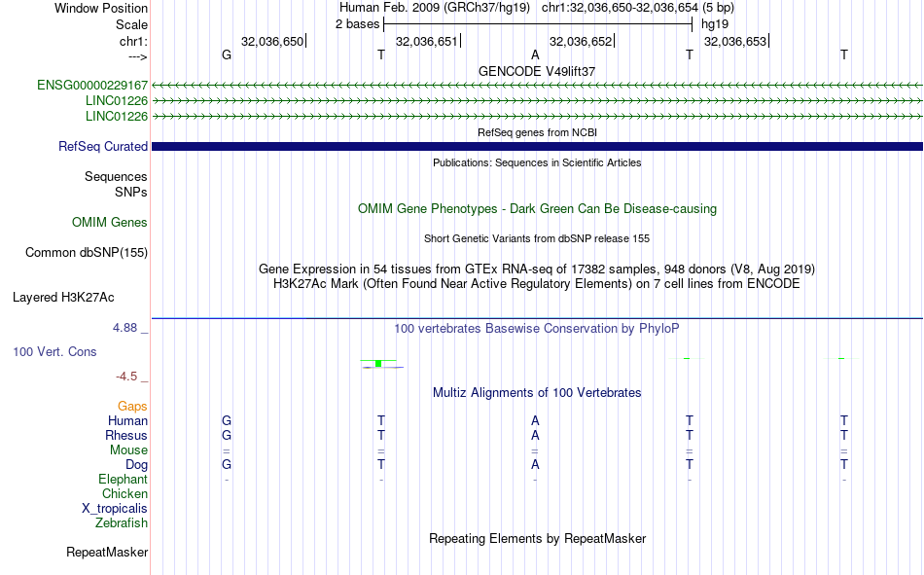Click the hg19 label beside scale bar

(714, 24)
